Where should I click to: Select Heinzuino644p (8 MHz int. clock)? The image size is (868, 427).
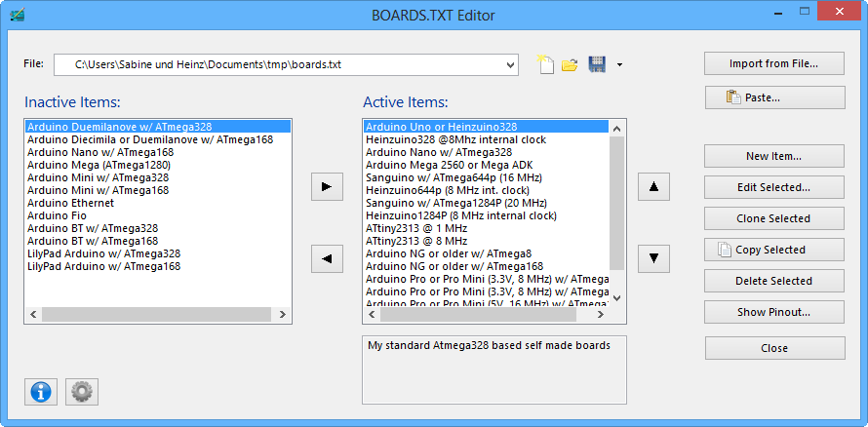486,190
